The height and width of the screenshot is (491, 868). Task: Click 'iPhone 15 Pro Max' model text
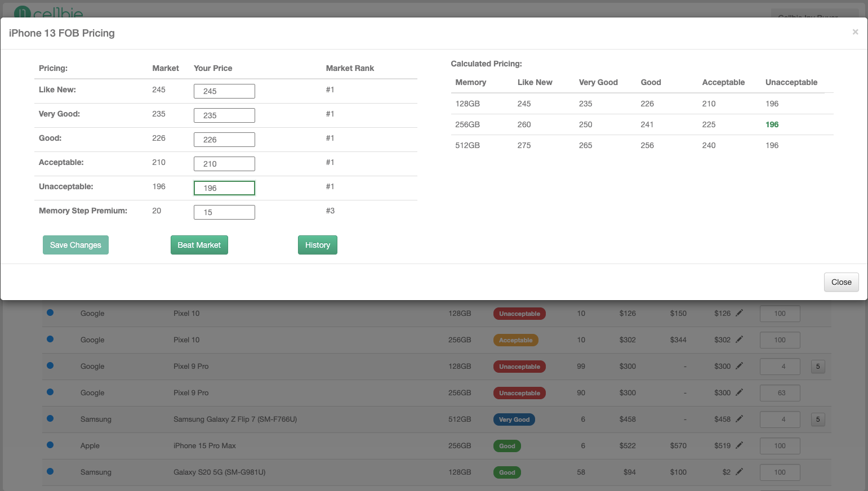click(x=204, y=445)
